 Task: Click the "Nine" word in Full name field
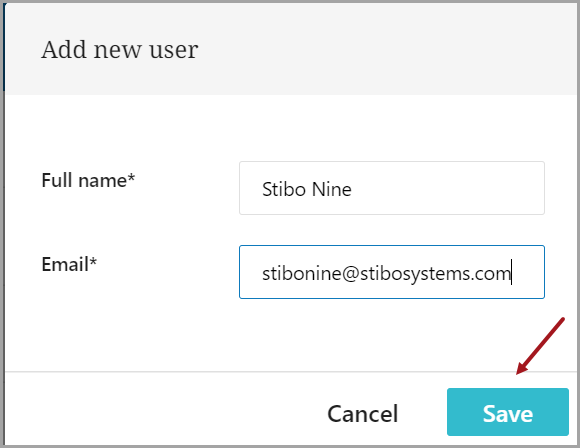tap(331, 189)
